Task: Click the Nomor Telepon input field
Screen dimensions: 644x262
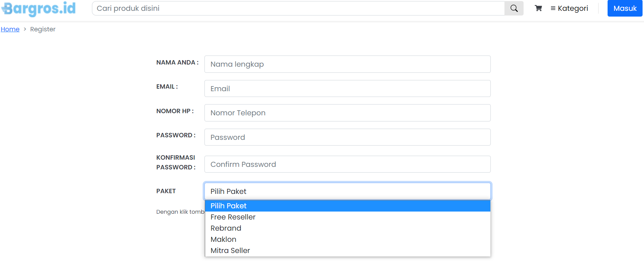Action: (347, 113)
